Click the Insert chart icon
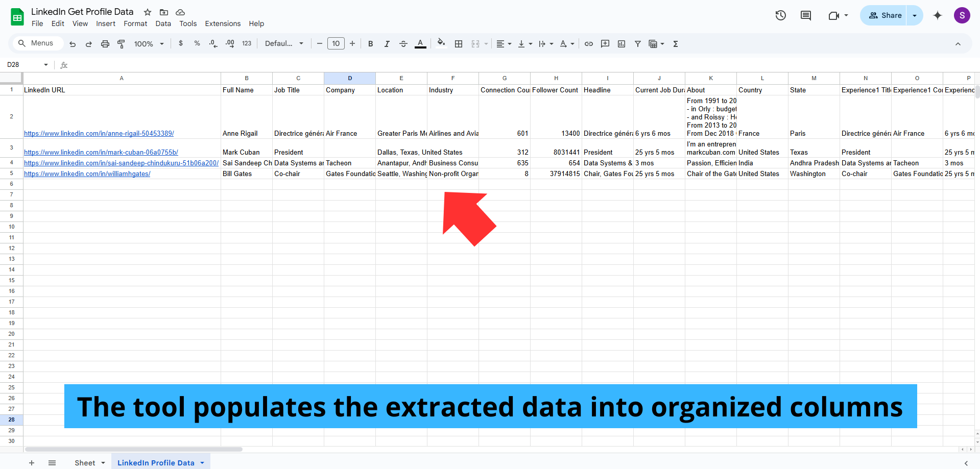The height and width of the screenshot is (469, 980). click(x=622, y=44)
